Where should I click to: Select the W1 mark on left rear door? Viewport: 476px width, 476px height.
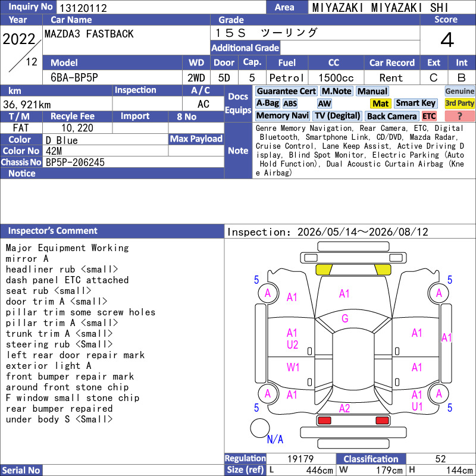293,368
